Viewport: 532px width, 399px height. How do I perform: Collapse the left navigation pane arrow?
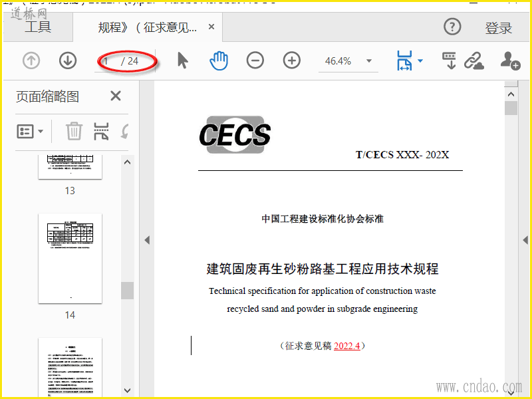[x=147, y=240]
